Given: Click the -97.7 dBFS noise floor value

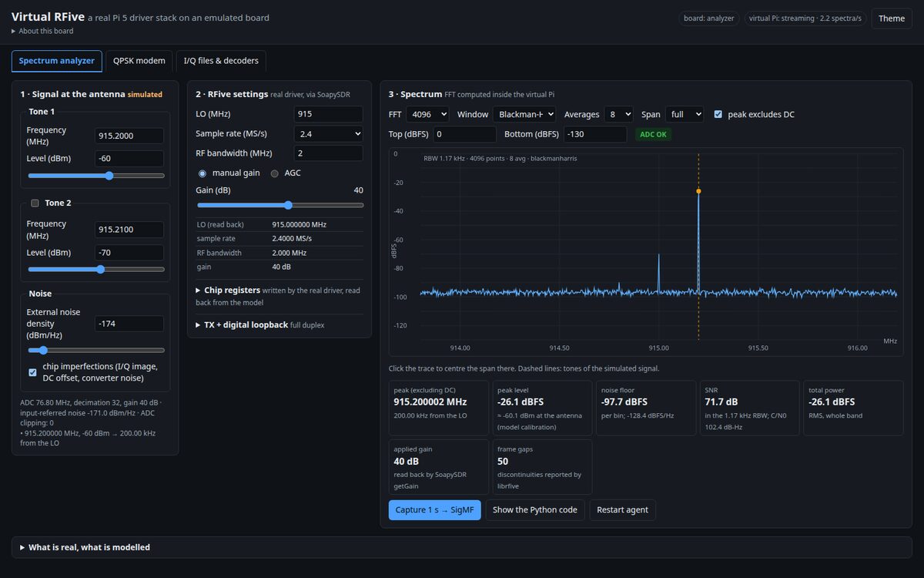Looking at the screenshot, I should tap(624, 402).
